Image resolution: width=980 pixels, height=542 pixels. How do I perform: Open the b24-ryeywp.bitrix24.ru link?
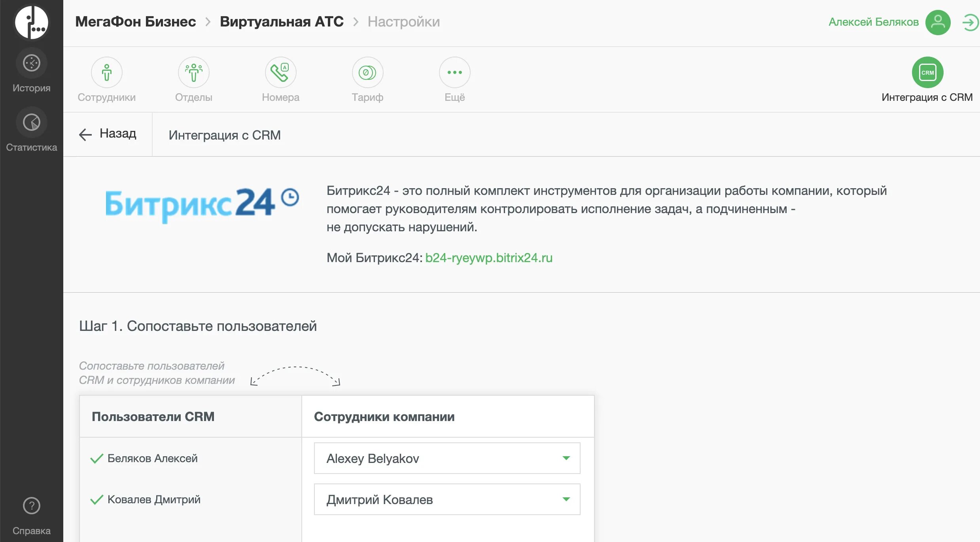(x=489, y=258)
